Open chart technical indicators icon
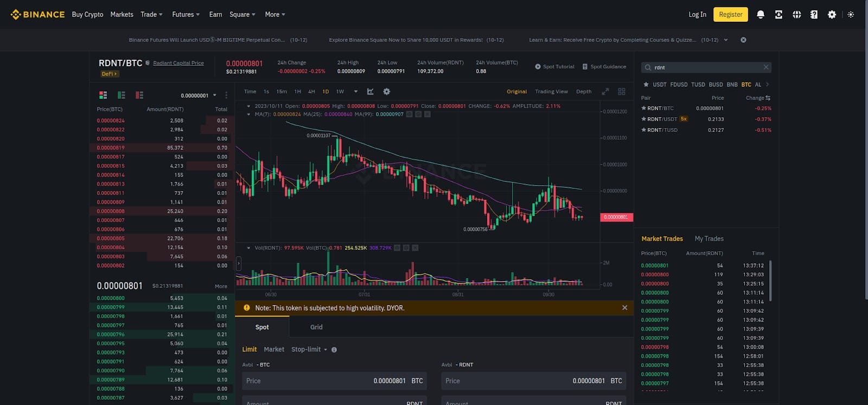The image size is (868, 405). tap(371, 91)
